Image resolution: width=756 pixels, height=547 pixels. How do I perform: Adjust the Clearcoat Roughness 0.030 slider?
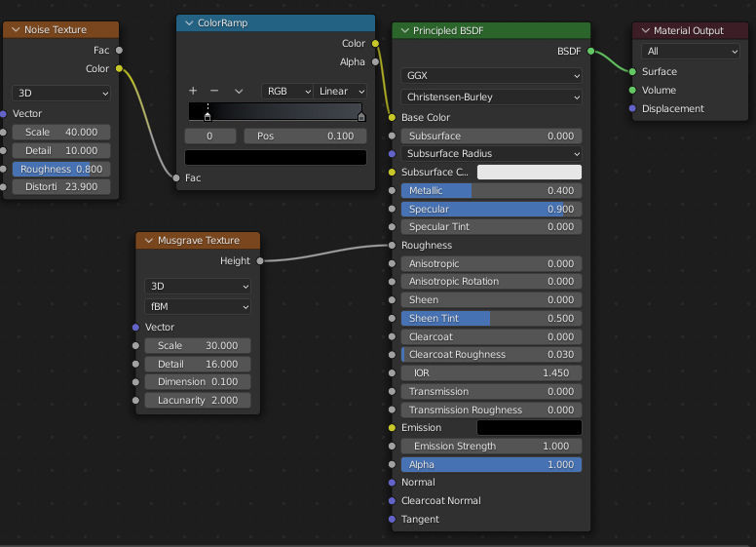click(491, 355)
